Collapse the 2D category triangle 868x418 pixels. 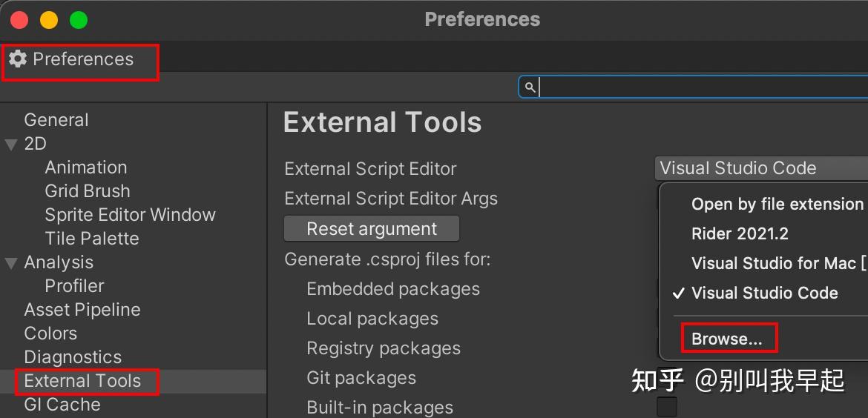(x=11, y=144)
